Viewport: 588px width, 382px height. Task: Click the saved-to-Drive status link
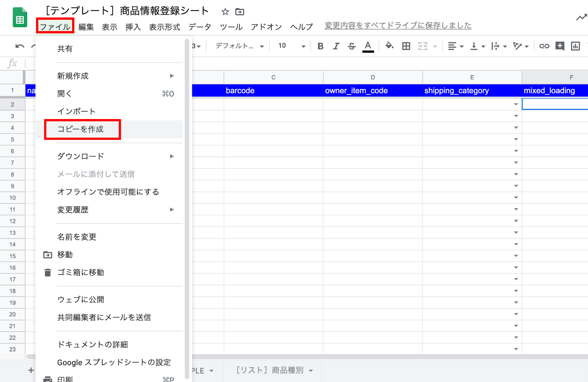coord(398,26)
